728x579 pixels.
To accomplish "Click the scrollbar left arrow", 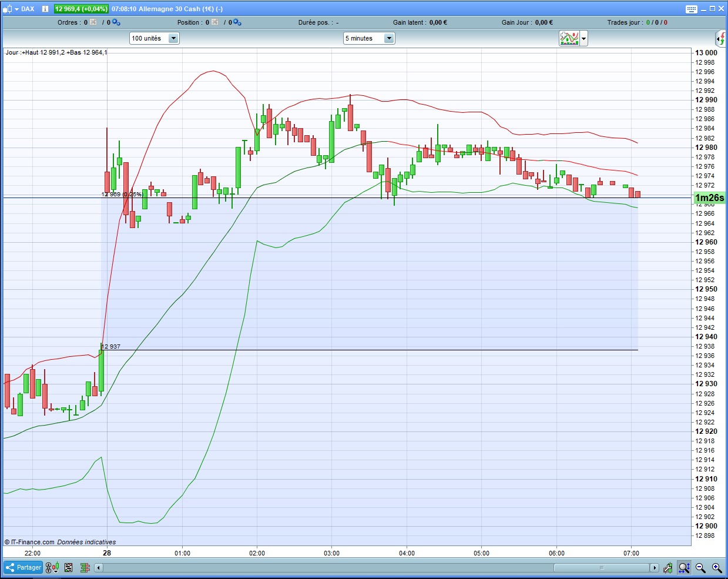I will (x=99, y=568).
